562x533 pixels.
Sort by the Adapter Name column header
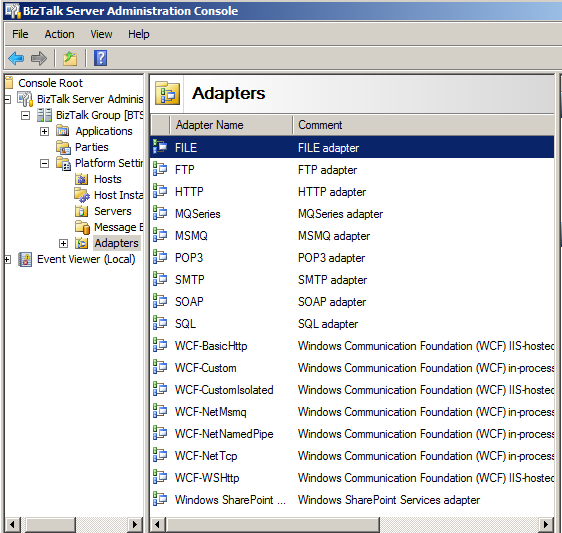pyautogui.click(x=230, y=125)
